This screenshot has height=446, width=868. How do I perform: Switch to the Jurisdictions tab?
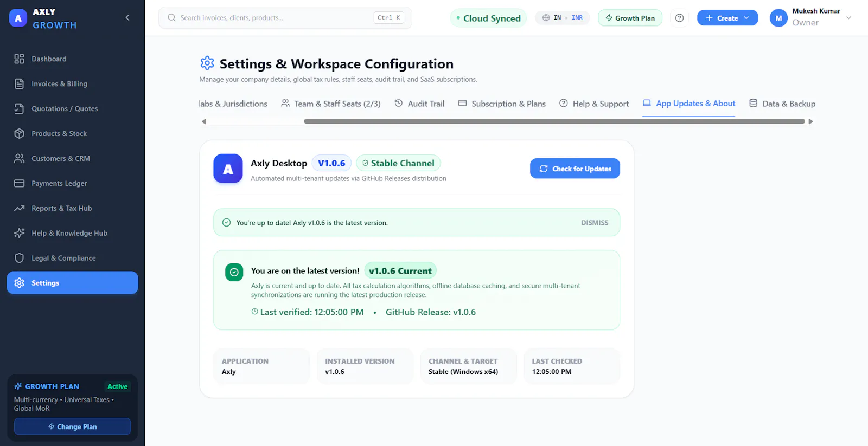tap(233, 104)
